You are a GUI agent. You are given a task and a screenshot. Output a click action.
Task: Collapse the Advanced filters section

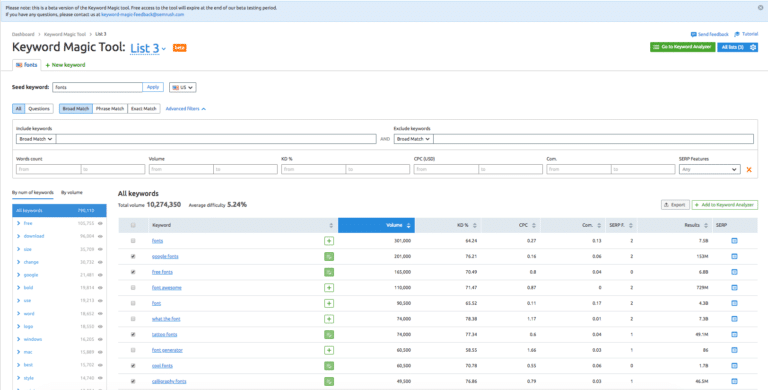point(186,109)
